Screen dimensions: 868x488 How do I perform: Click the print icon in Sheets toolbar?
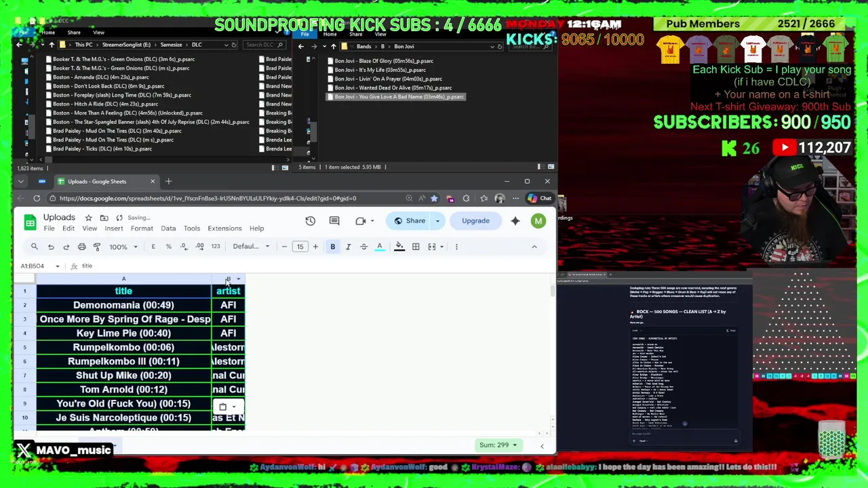[82, 247]
